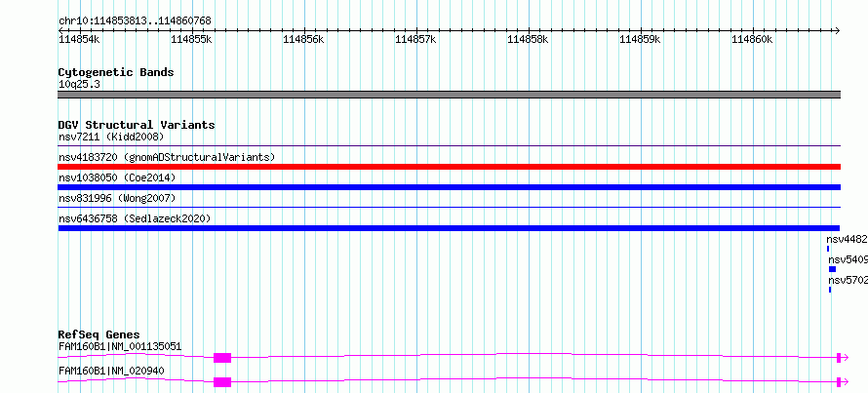Click the 10q25.3 band label
Screen dimensions: 868x393
click(79, 85)
